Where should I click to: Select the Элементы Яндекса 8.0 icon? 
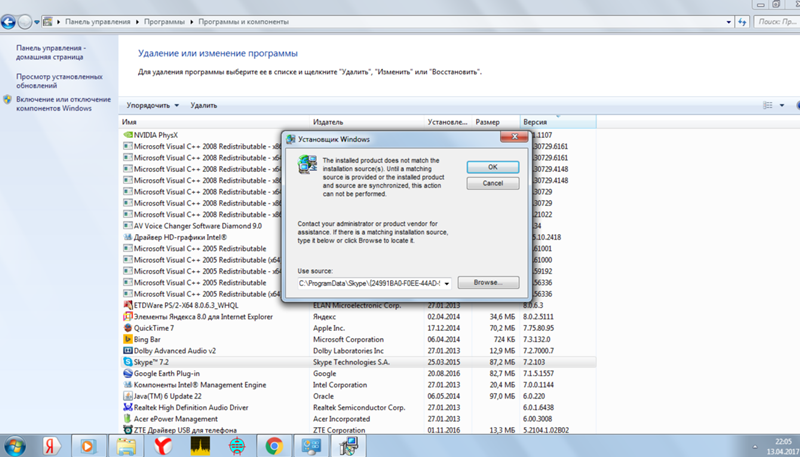tap(128, 317)
